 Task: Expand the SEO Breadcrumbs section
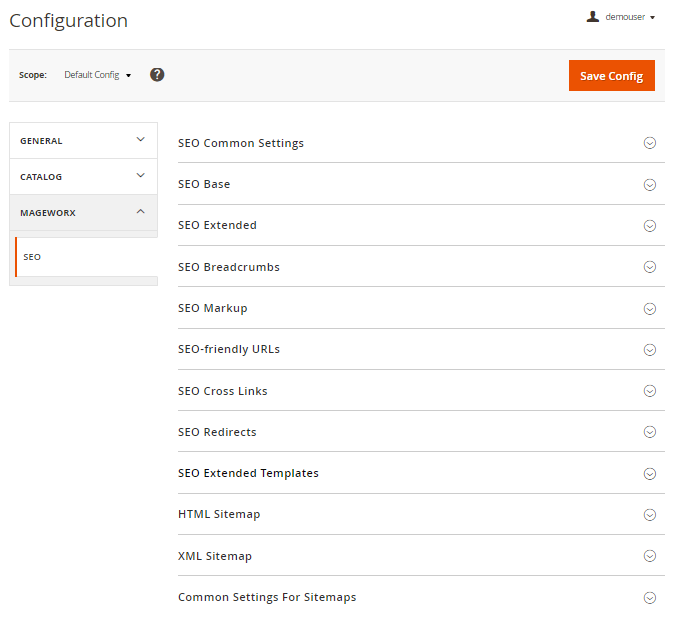pos(229,267)
